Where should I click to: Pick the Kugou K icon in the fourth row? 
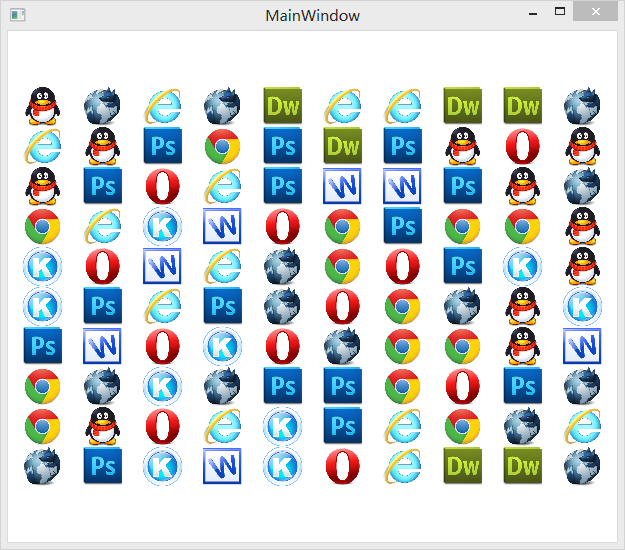[x=163, y=226]
